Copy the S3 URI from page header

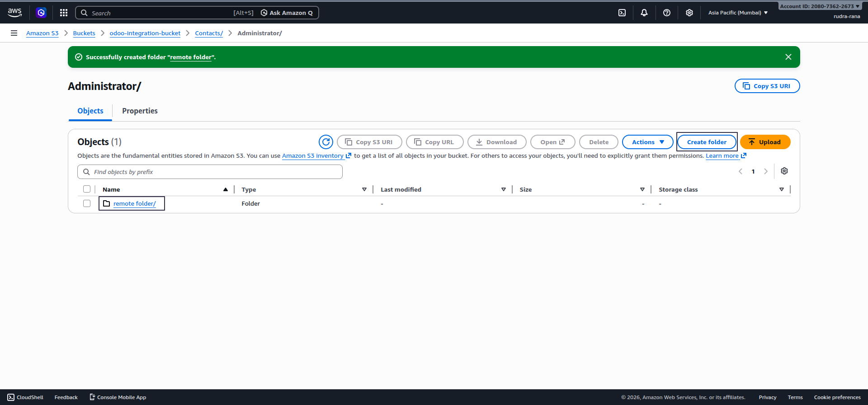click(x=767, y=86)
